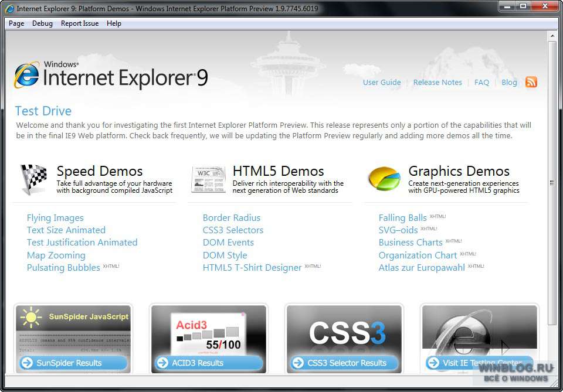Go to the FAQ link
The height and width of the screenshot is (392, 563).
[x=481, y=82]
